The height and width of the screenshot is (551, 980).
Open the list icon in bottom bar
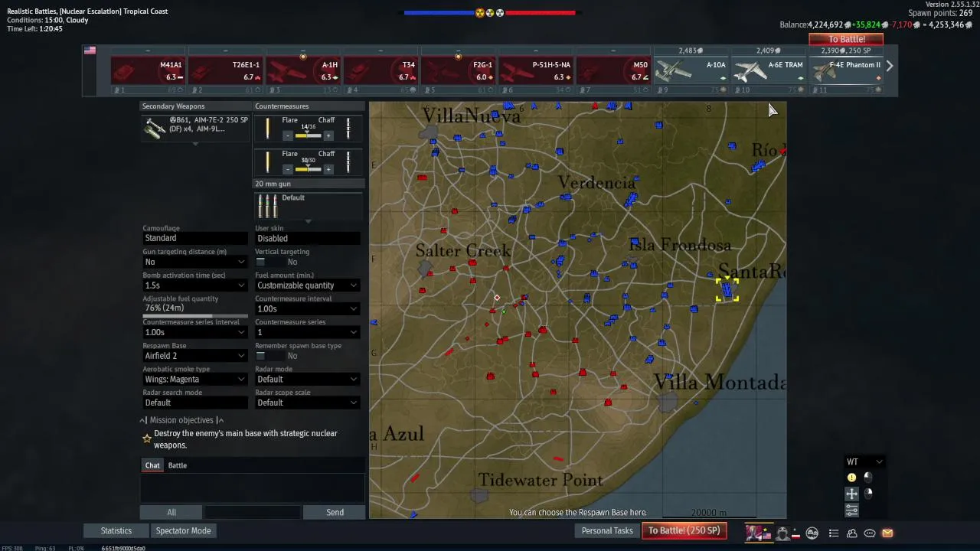tap(834, 533)
